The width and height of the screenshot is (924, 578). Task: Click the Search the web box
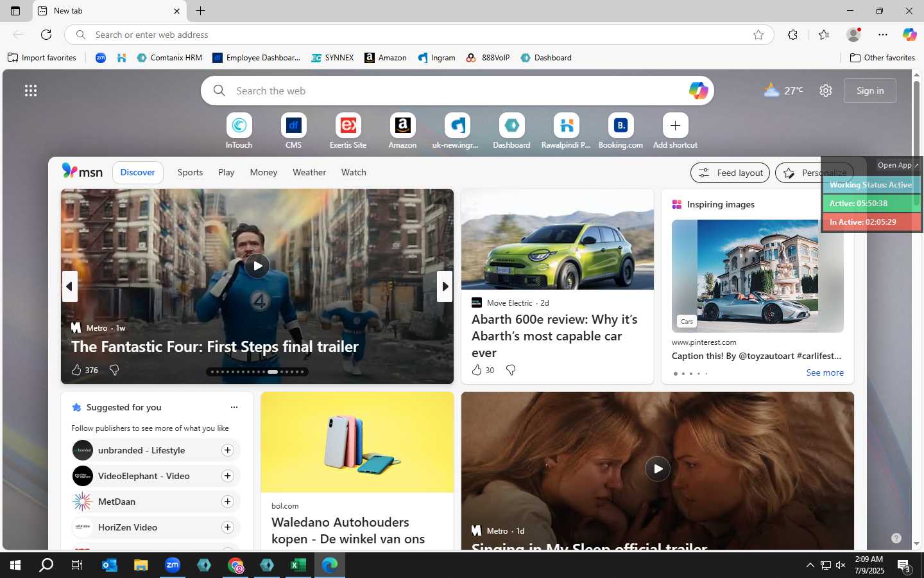pyautogui.click(x=457, y=91)
